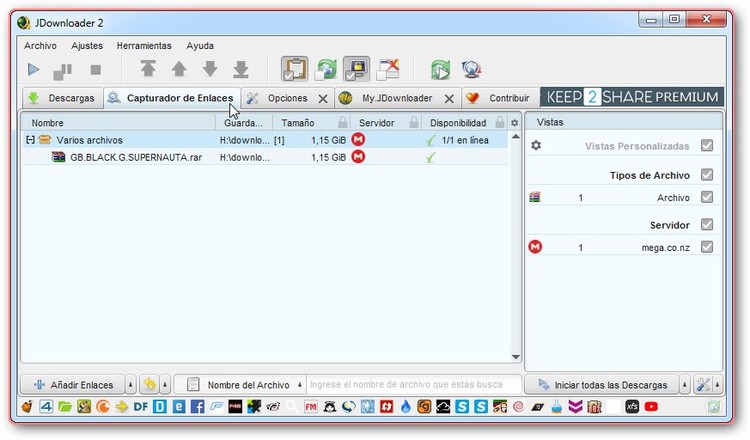Click the Facebook host icon
Image resolution: width=750 pixels, height=440 pixels.
[x=198, y=407]
